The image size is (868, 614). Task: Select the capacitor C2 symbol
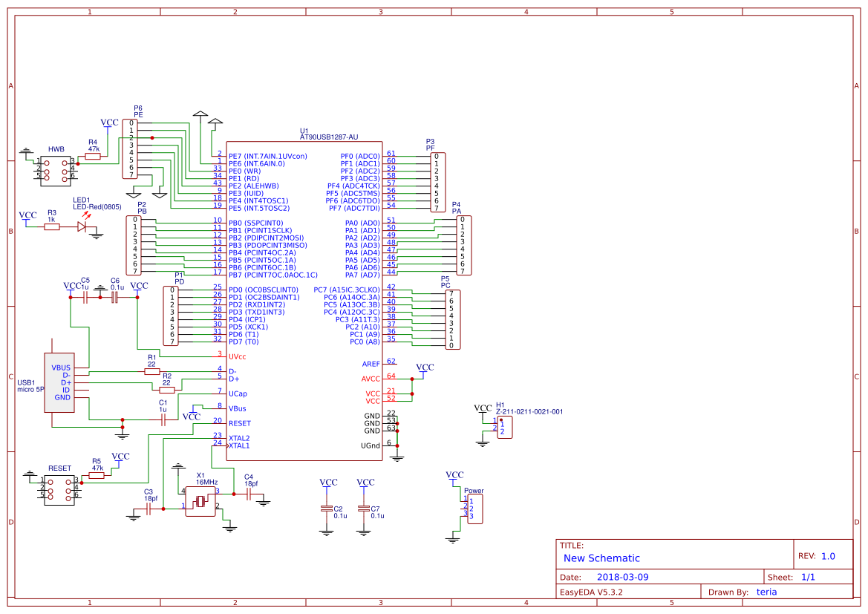327,509
